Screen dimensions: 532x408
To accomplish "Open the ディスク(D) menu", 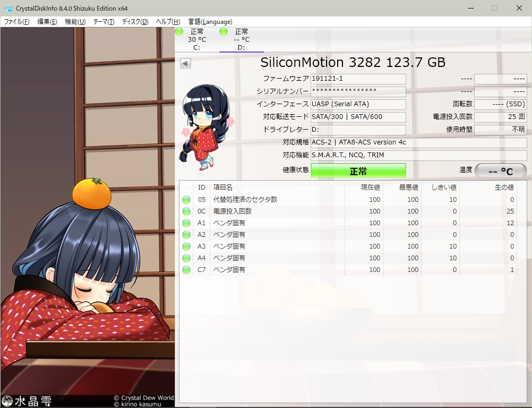I will [135, 22].
